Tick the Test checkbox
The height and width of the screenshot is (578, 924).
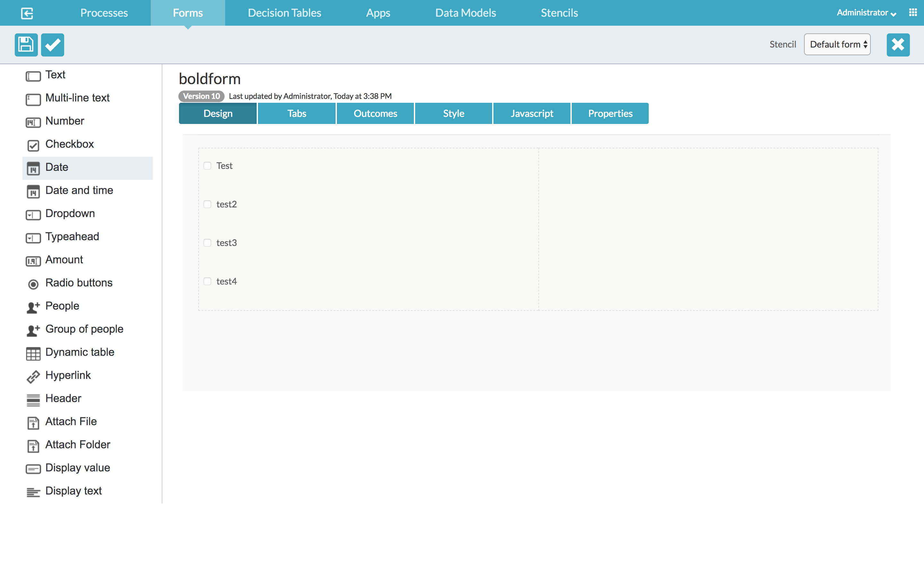207,165
